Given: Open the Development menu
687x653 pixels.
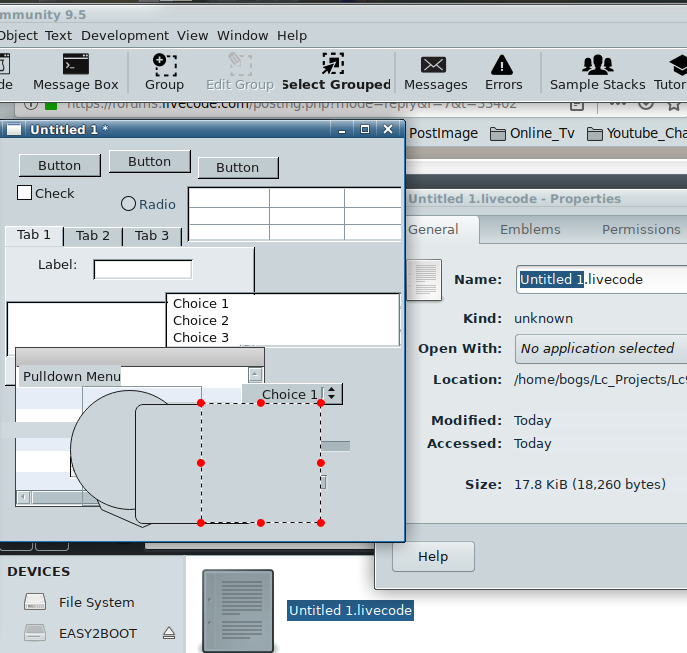Looking at the screenshot, I should (x=126, y=35).
